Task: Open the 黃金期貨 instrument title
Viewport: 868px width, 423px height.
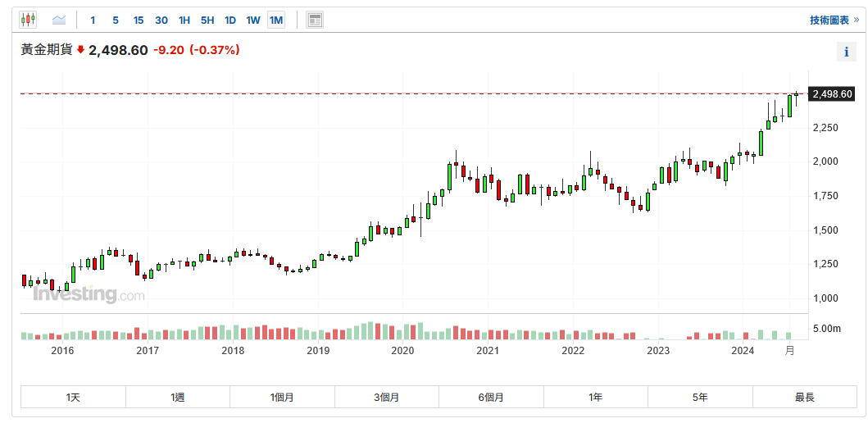Action: pos(47,50)
